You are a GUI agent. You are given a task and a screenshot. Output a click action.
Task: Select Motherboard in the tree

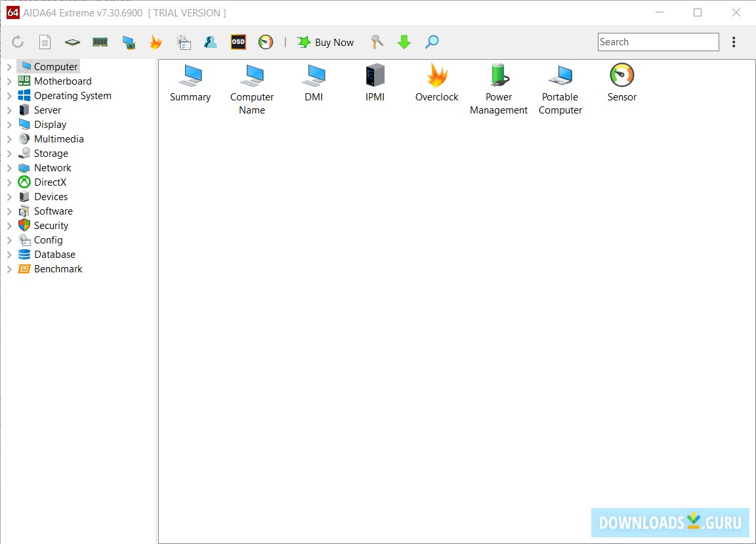54,81
